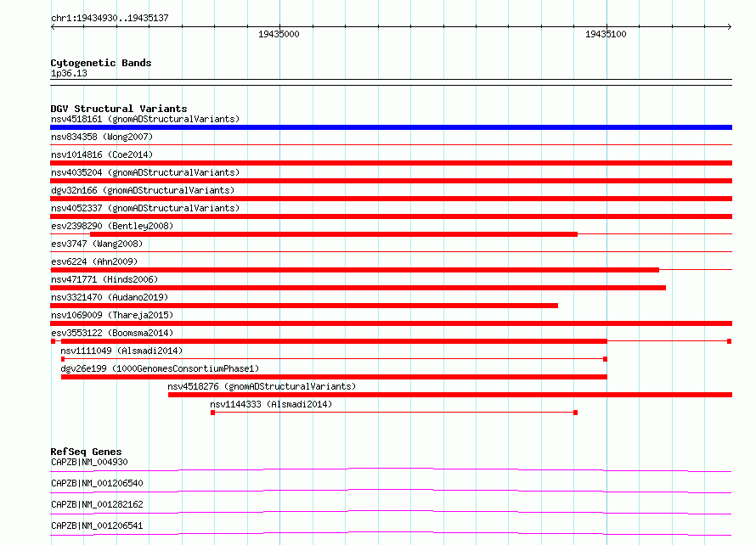Image resolution: width=756 pixels, height=545 pixels.
Task: Open CAPZB|NM_004930 transcript label
Action: [x=89, y=462]
